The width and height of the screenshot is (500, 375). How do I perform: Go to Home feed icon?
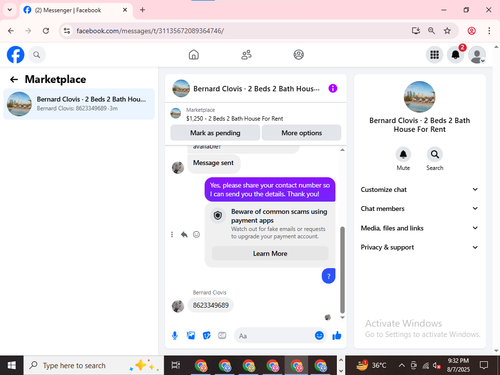click(194, 55)
